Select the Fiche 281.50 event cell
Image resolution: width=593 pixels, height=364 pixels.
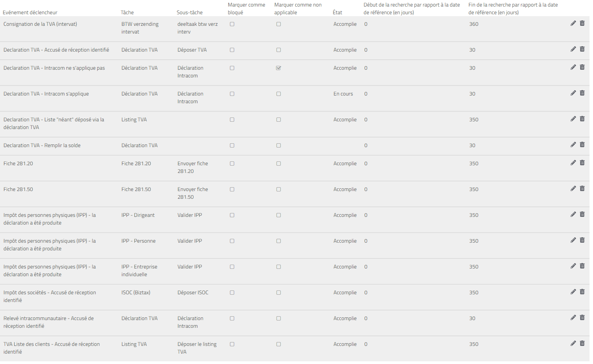(19, 190)
